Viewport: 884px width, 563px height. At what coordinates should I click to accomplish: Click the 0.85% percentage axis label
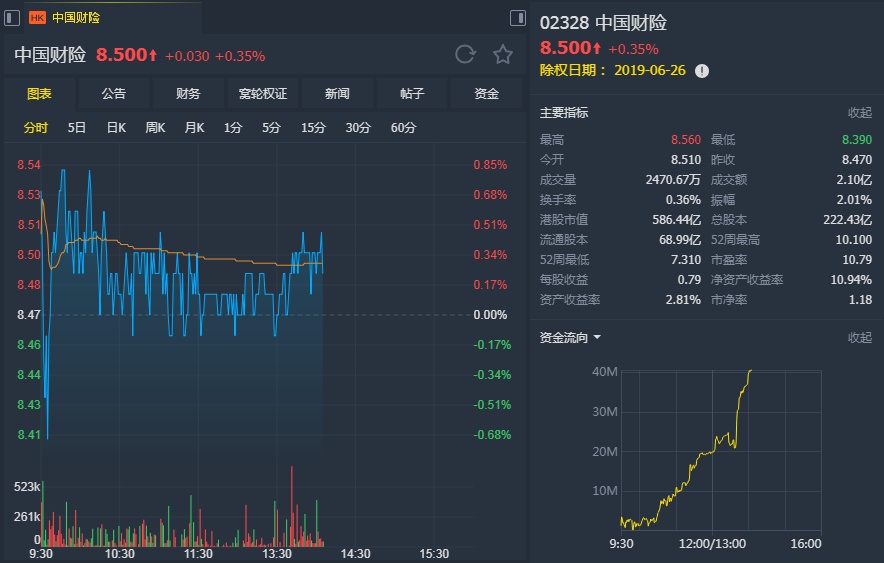pyautogui.click(x=490, y=165)
